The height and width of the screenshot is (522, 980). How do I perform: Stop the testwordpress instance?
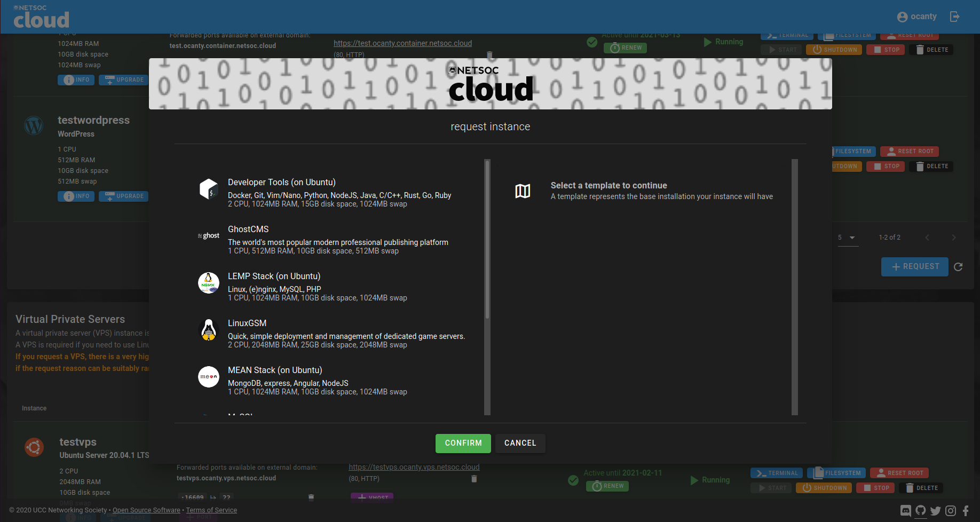pos(886,167)
